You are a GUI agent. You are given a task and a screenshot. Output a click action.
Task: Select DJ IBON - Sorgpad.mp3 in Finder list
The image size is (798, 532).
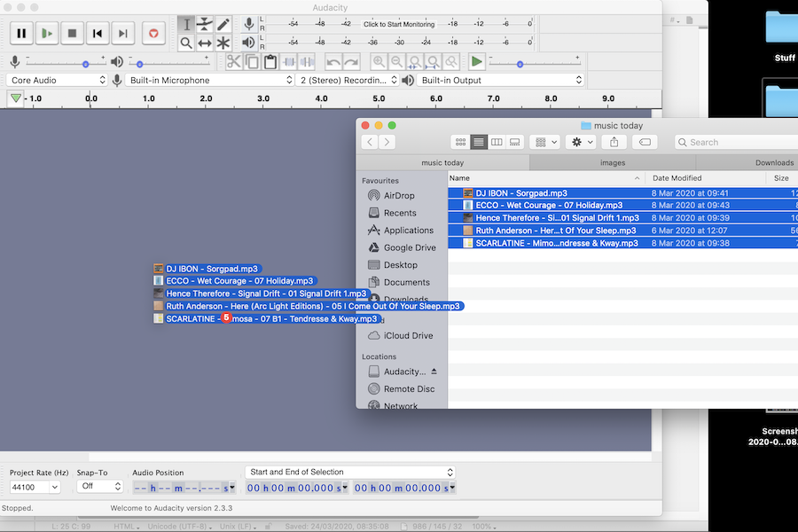point(623,193)
